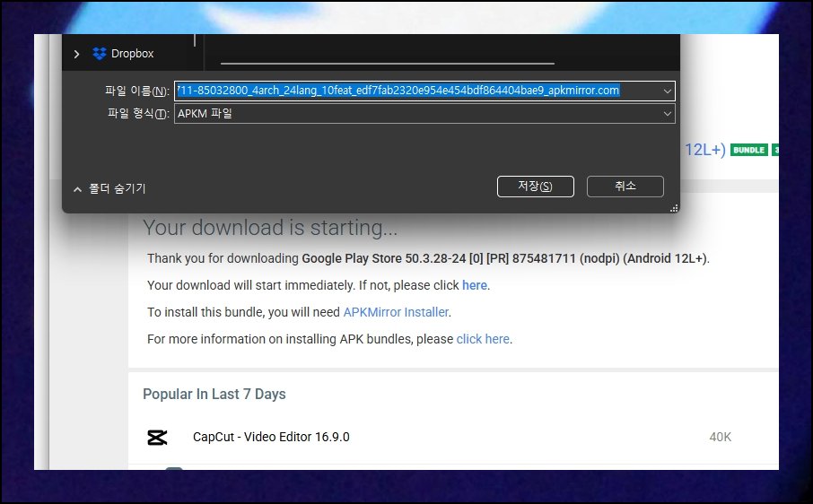This screenshot has width=813, height=504.
Task: Click the 'Your download is starting...' heading
Action: click(x=270, y=228)
